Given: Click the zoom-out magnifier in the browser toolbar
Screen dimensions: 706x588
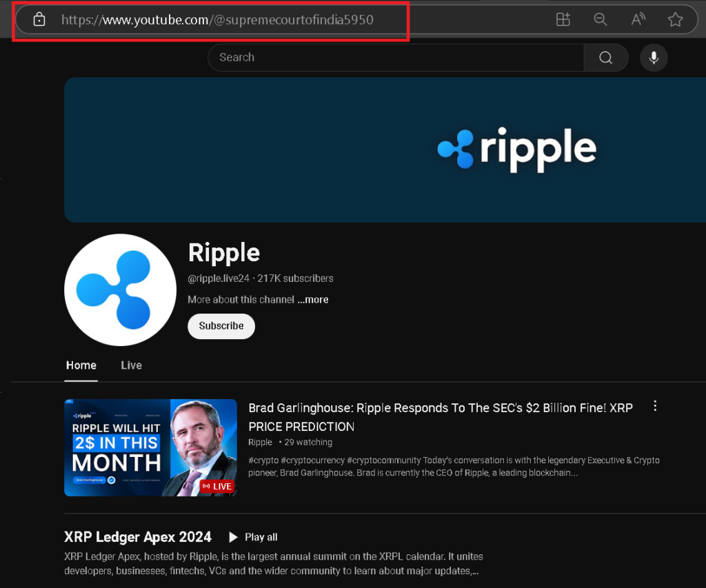Looking at the screenshot, I should click(x=601, y=19).
